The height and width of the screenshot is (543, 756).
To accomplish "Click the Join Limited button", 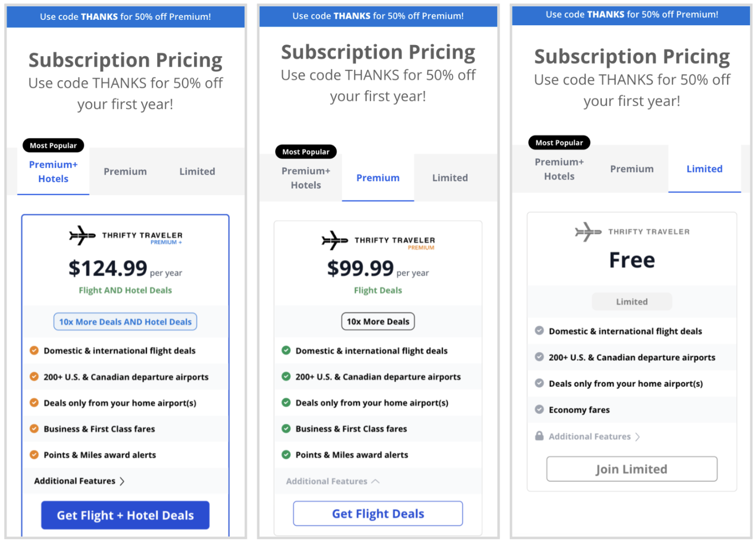I will click(631, 469).
